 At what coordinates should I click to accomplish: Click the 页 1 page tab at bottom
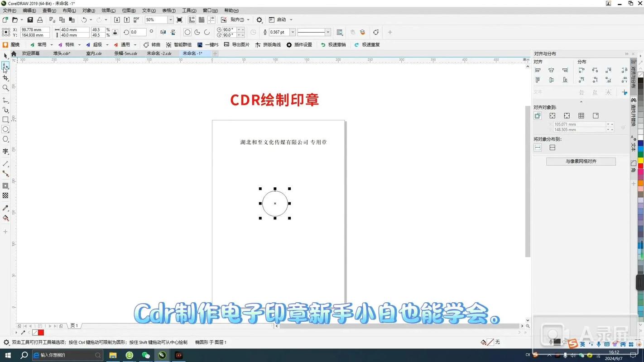(75, 325)
